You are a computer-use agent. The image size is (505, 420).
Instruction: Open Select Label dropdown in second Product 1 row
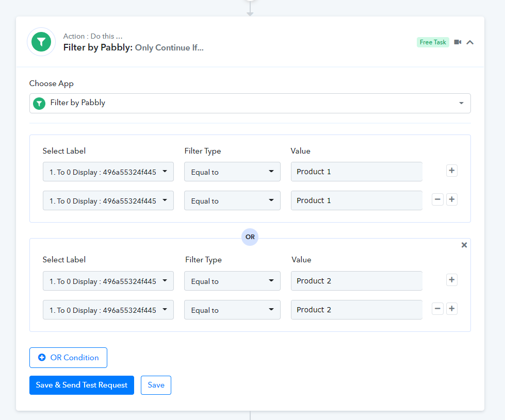click(108, 200)
